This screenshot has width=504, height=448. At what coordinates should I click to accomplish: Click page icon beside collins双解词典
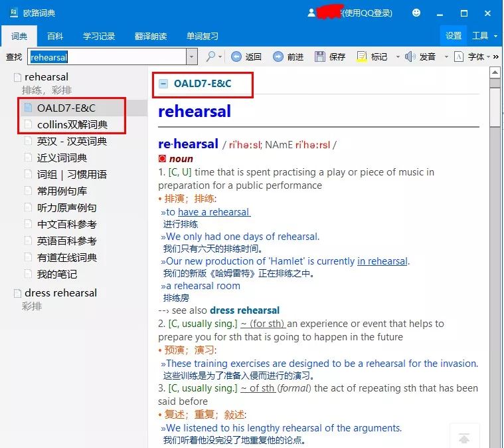click(29, 124)
